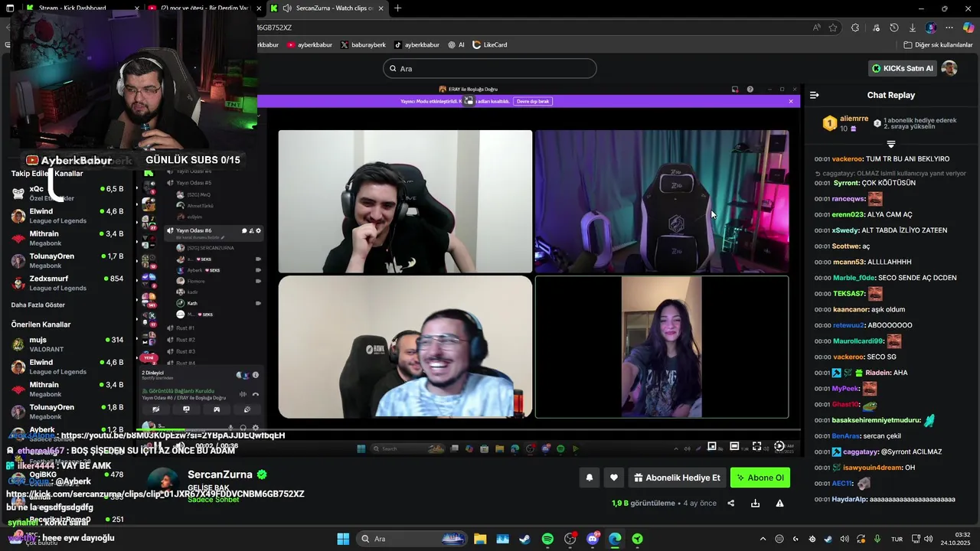Open File Explorer from the taskbar
The width and height of the screenshot is (980, 551).
479,539
